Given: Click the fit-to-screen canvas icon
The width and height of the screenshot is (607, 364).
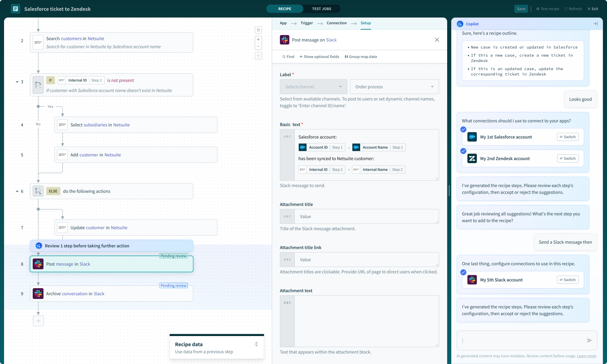Looking at the screenshot, I should [258, 56].
